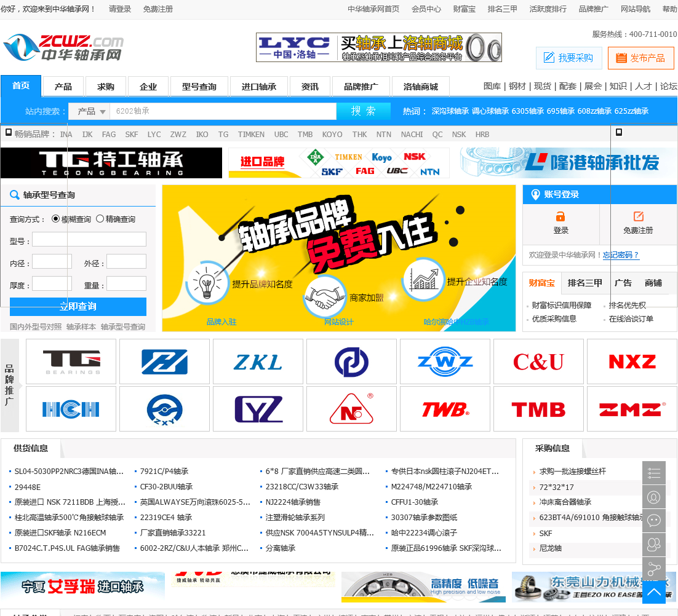This screenshot has height=616, width=678.
Task: Click the 忘记密码？ link
Action: tap(621, 255)
